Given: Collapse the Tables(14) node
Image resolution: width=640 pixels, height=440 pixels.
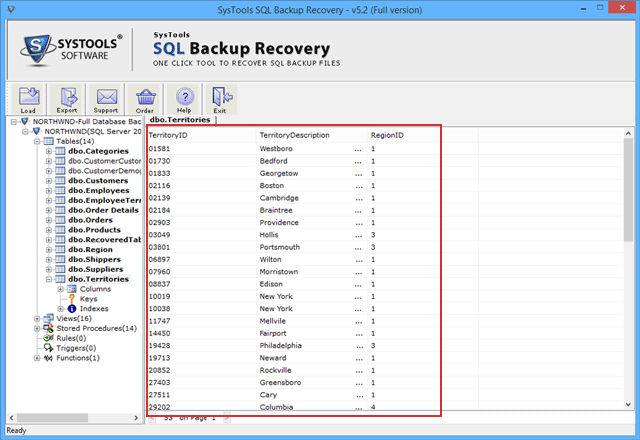Looking at the screenshot, I should pyautogui.click(x=37, y=141).
